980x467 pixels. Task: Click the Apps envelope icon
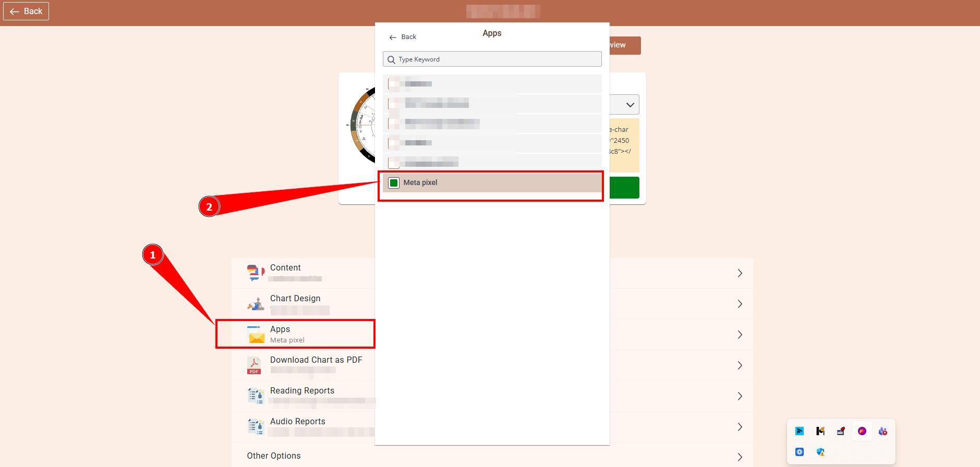pos(256,335)
